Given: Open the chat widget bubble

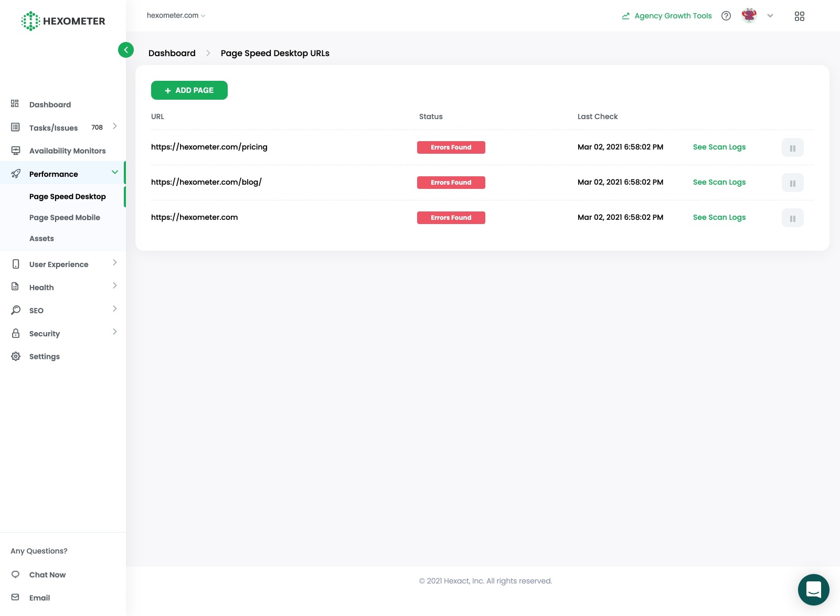Looking at the screenshot, I should pos(814,590).
